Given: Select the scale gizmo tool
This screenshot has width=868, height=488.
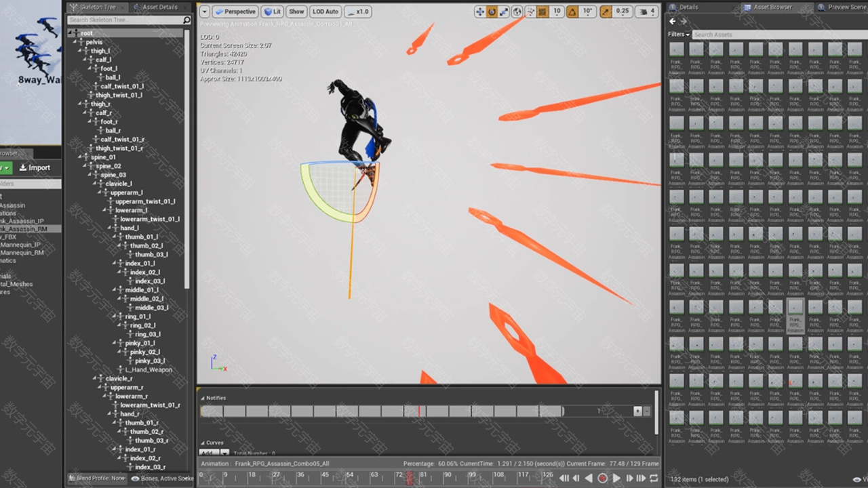Looking at the screenshot, I should coord(505,12).
